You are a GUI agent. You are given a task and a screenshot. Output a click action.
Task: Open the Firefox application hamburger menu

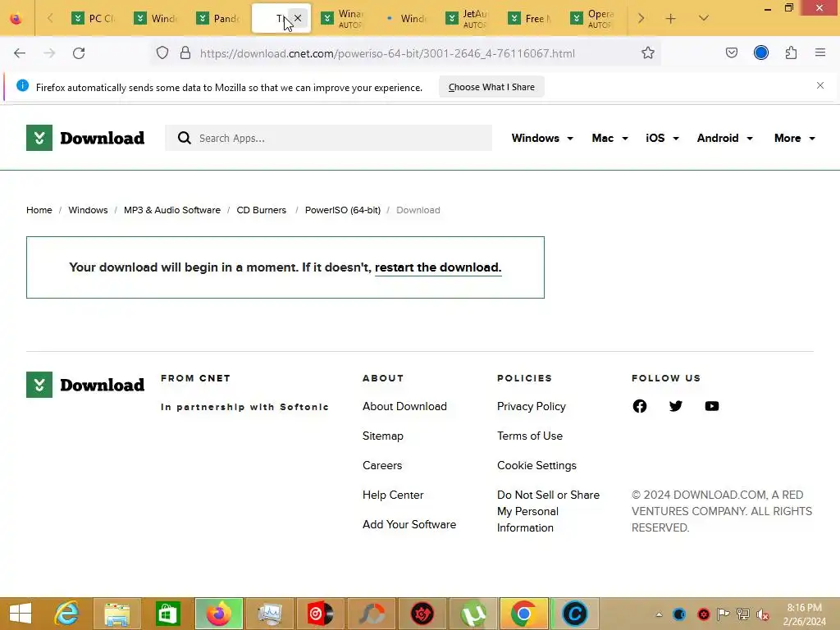tap(820, 53)
